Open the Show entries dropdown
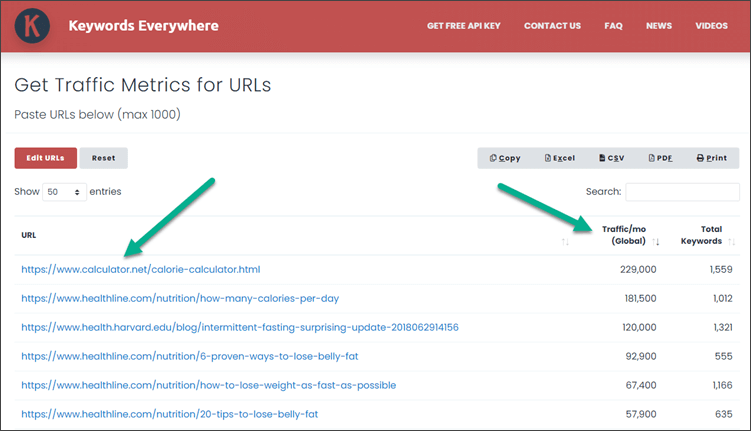 pos(64,192)
